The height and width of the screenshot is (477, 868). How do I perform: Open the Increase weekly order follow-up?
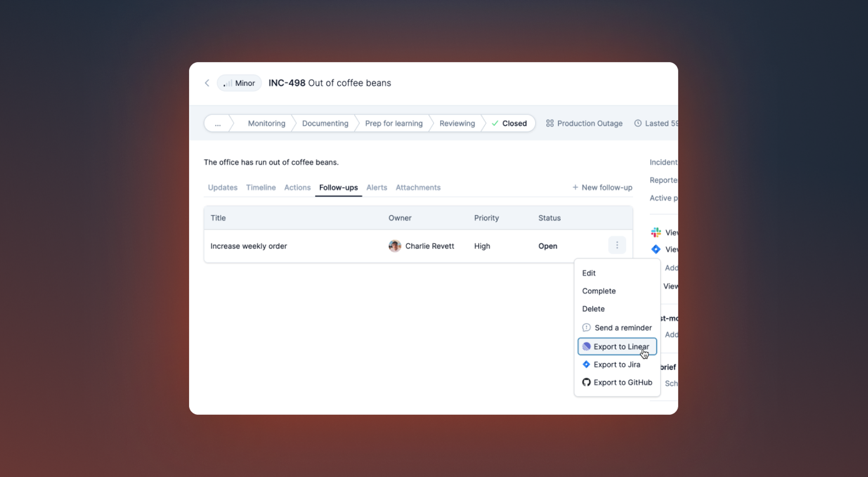click(249, 246)
